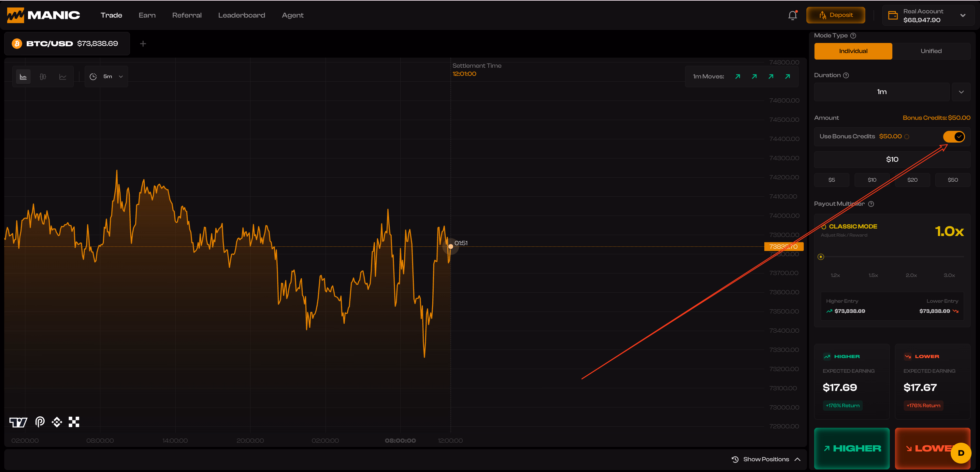Choose the $5 amount preset

coord(832,180)
